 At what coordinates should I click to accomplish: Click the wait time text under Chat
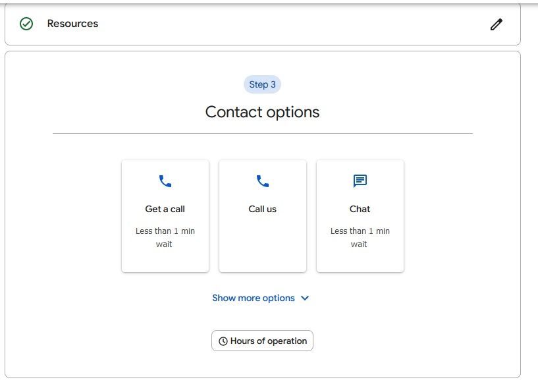click(x=360, y=237)
